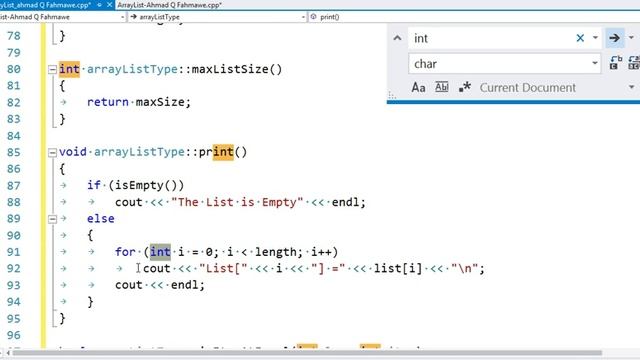Open the project scope dropdown 'Ahmad Q Fahmawe'
This screenshot has width=640, height=360.
(122, 17)
